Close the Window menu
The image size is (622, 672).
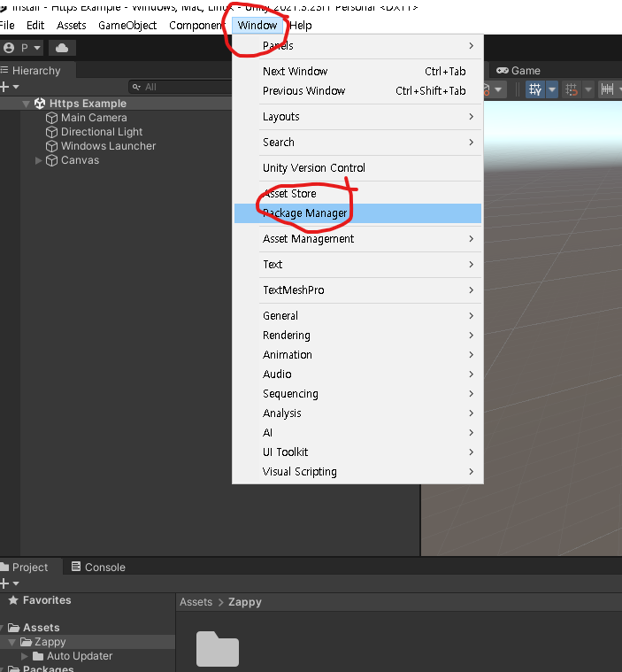257,26
